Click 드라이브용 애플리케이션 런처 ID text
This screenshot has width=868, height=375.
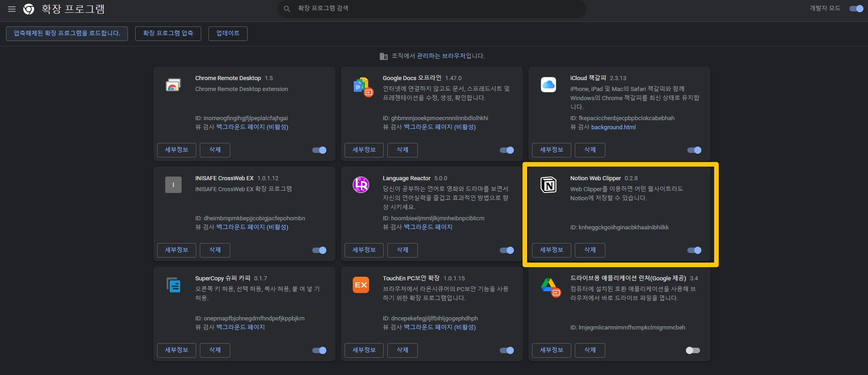[628, 327]
